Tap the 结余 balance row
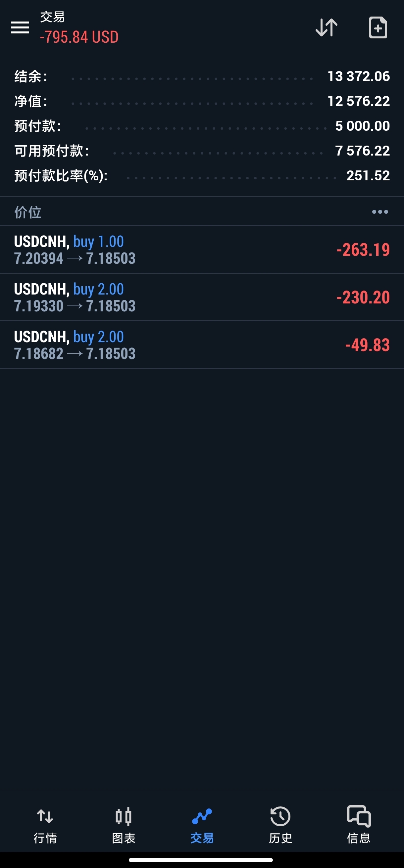This screenshot has height=868, width=404. click(202, 76)
